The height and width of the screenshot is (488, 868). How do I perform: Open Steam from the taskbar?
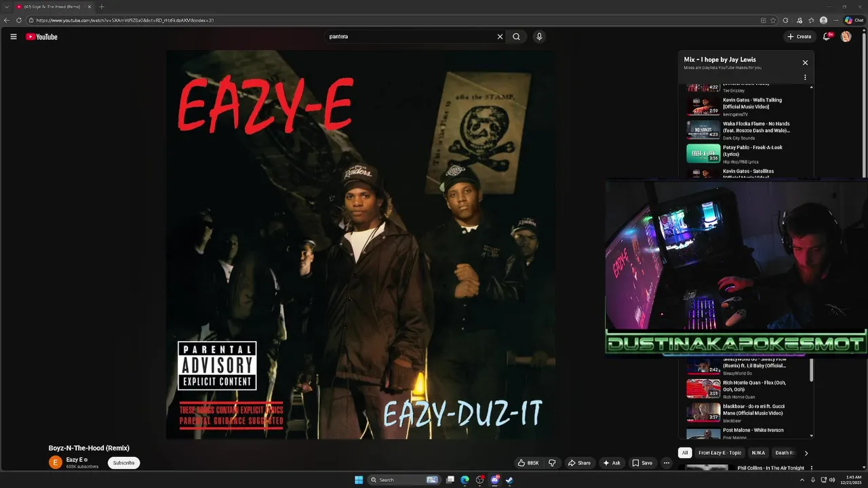[509, 480]
